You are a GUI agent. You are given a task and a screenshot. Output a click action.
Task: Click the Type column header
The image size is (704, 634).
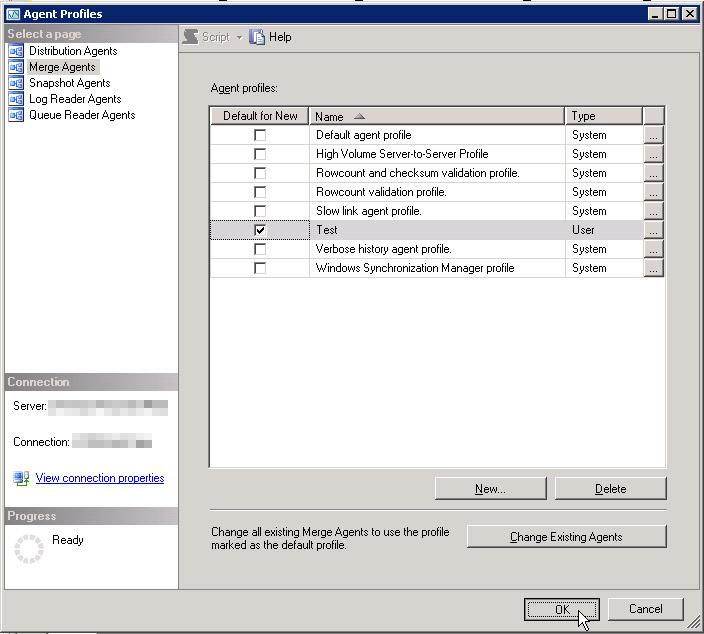(x=604, y=116)
